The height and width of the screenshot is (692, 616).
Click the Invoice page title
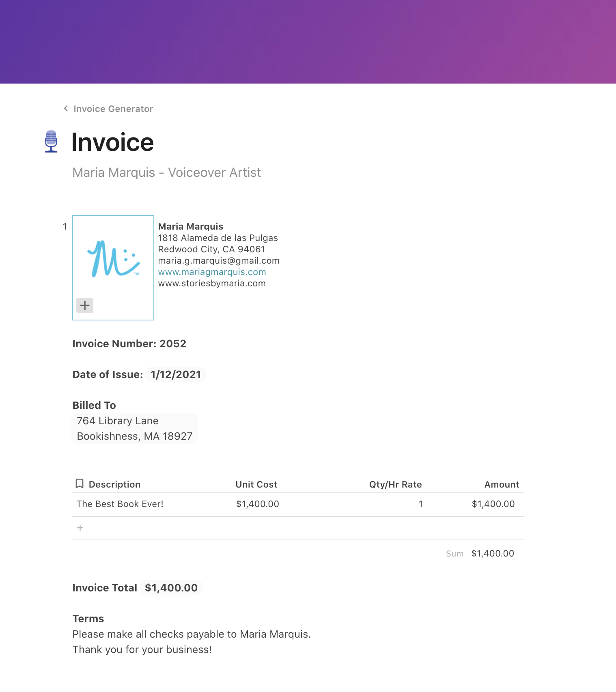[113, 142]
